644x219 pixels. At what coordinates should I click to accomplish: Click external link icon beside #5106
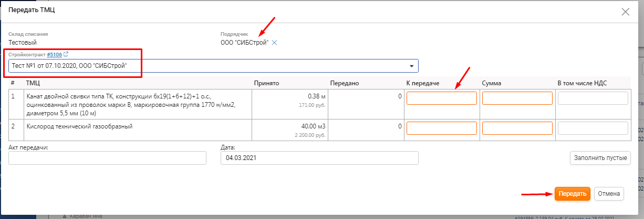[66, 54]
